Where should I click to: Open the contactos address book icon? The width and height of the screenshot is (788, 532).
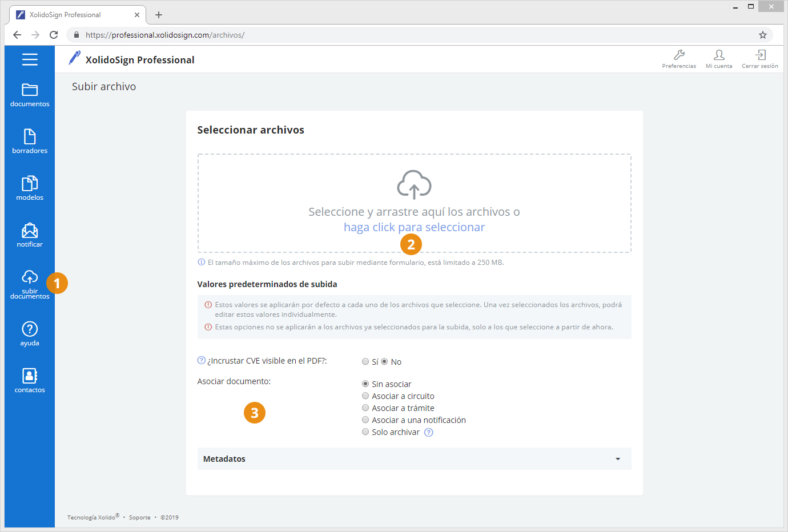click(x=30, y=376)
